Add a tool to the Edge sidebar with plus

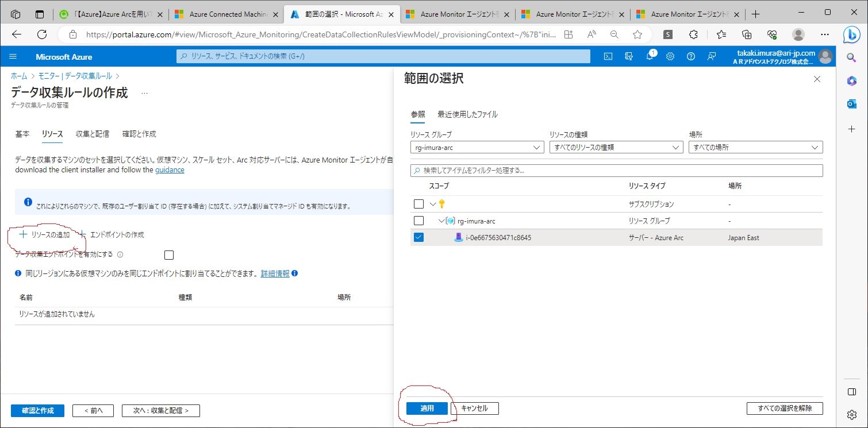[851, 129]
